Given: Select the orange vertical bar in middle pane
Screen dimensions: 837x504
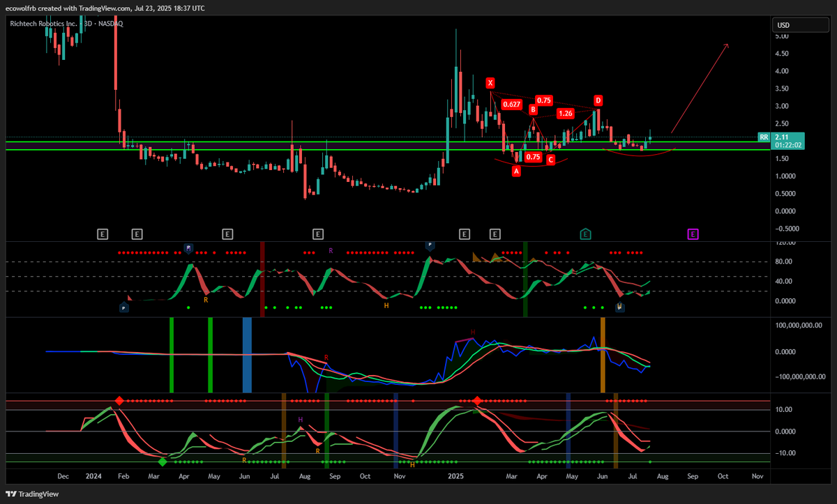Looking at the screenshot, I should coord(603,354).
